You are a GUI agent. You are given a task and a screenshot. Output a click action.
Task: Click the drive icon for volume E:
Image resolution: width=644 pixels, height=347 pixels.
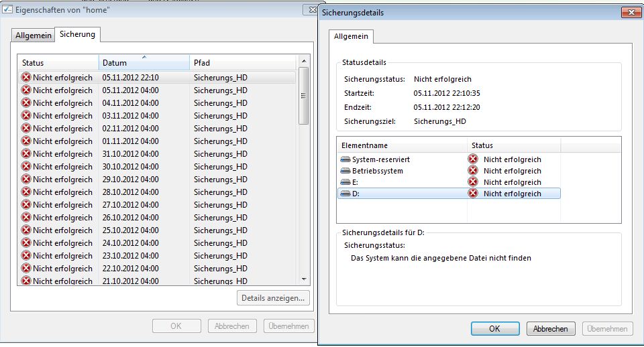pos(345,182)
